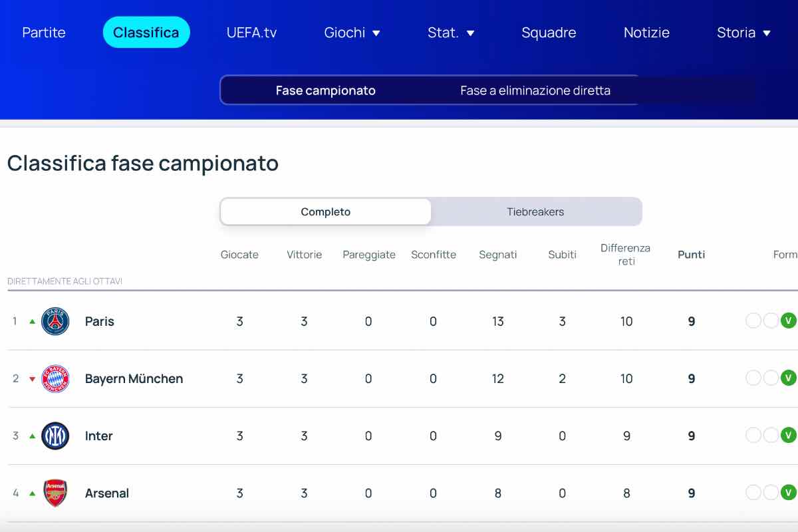Click Inter's green win form badge

(x=788, y=436)
